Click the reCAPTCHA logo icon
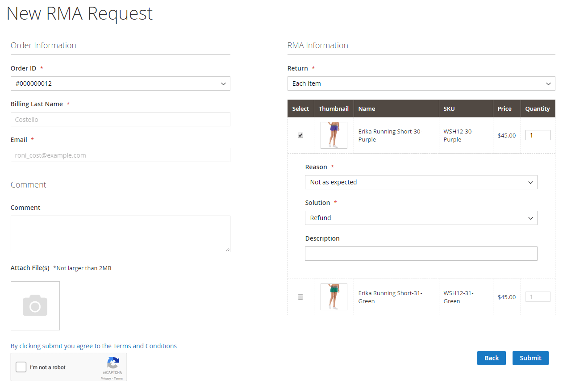The image size is (563, 392). 113,363
